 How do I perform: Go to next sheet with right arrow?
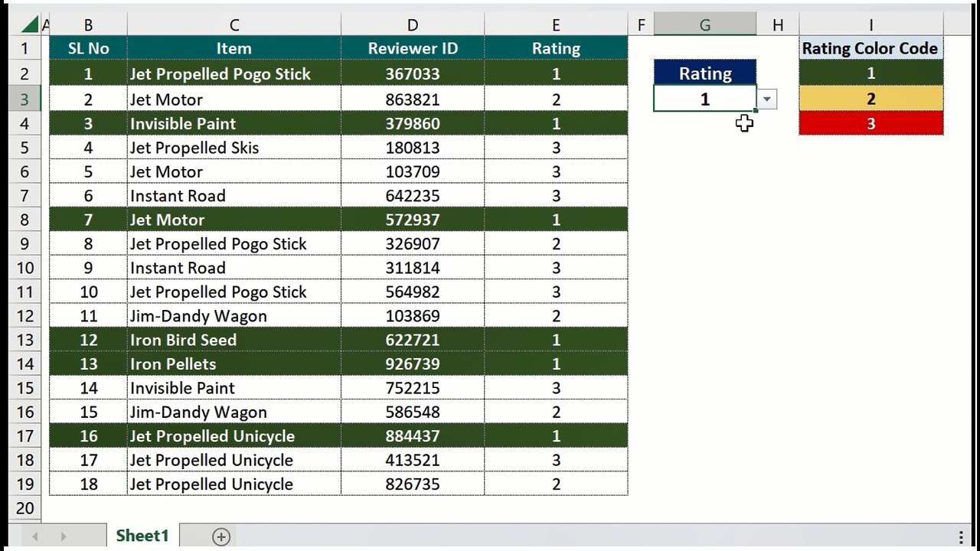63,536
